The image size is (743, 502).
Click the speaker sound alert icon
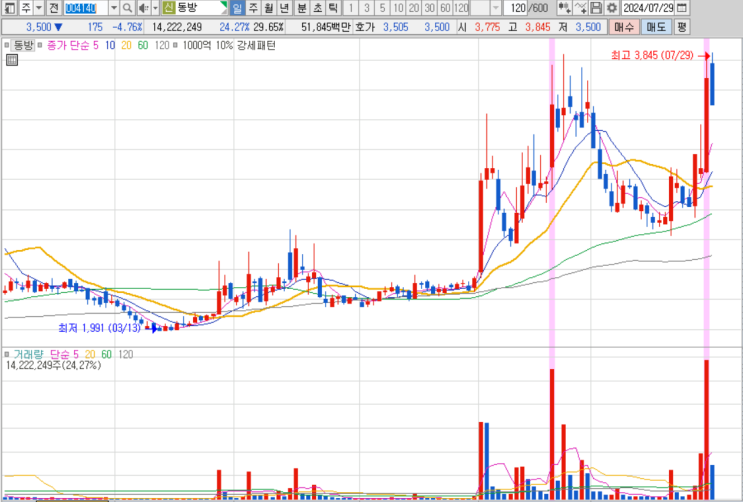tap(144, 8)
